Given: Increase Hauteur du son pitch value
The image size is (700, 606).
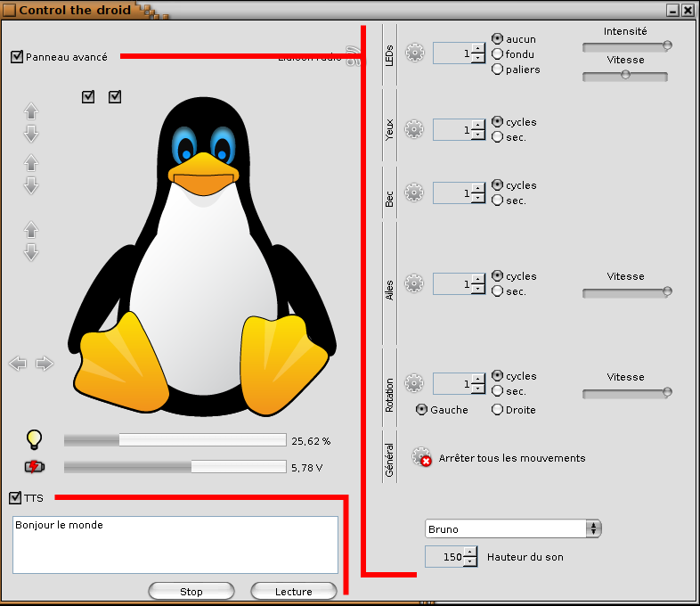Looking at the screenshot, I should 470,552.
